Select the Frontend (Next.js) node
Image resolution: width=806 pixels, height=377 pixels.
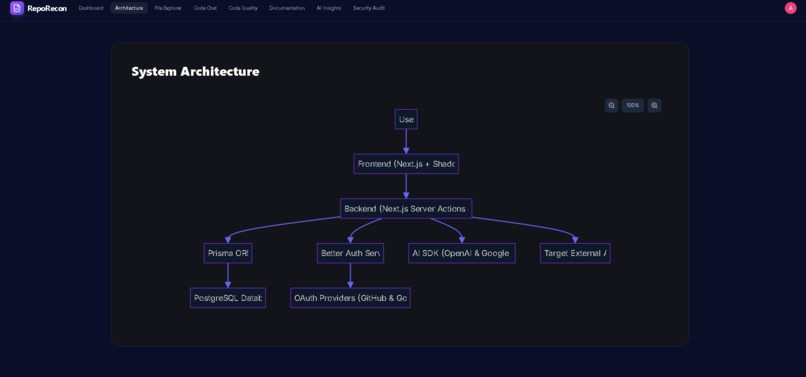406,164
